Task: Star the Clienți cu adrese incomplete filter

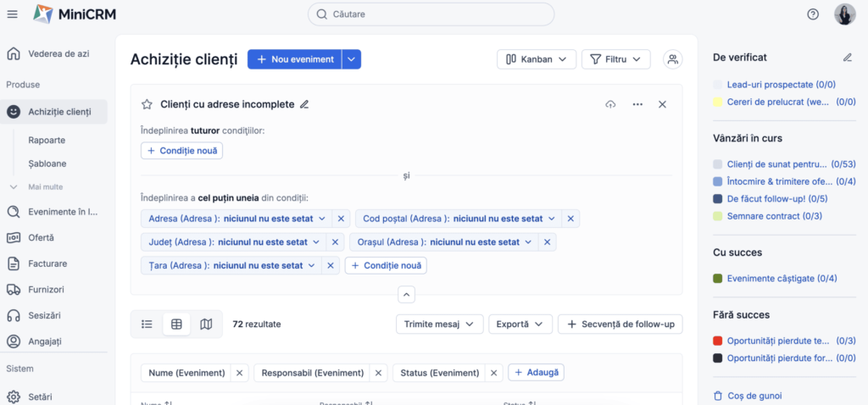Action: (x=147, y=104)
